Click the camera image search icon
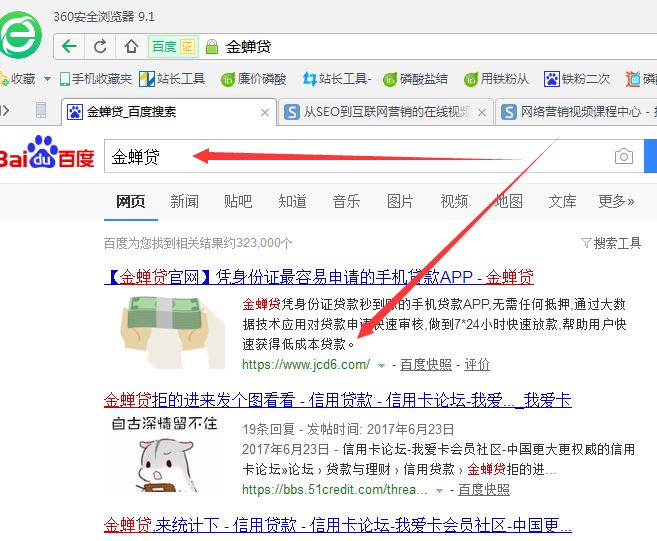657x541 pixels. [623, 157]
